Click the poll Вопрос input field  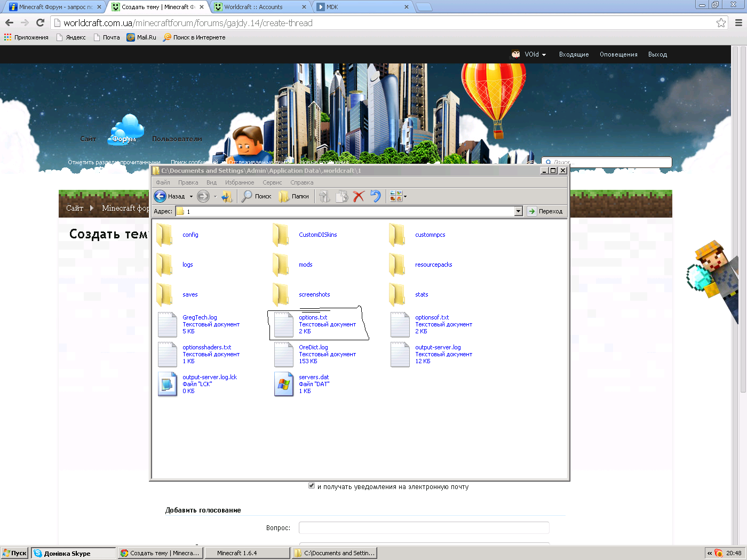coord(424,527)
